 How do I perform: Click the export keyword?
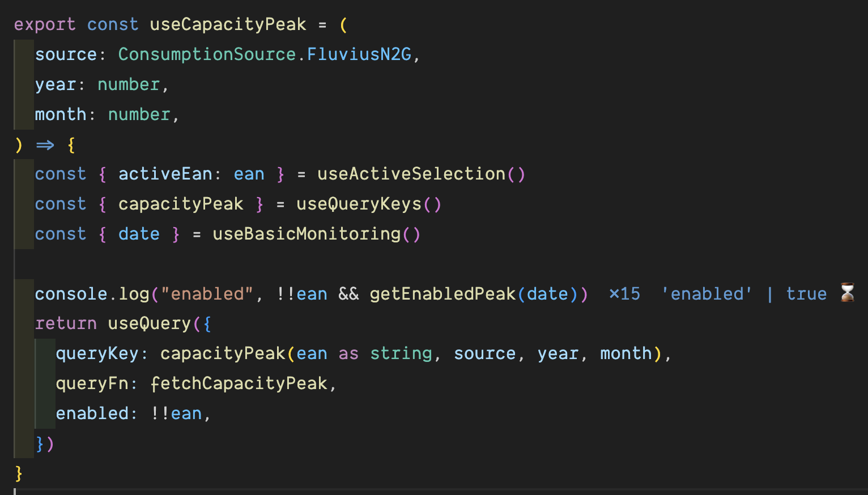click(45, 24)
